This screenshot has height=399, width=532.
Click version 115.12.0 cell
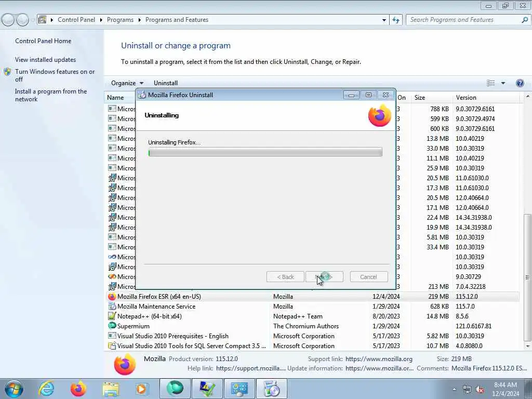click(467, 297)
